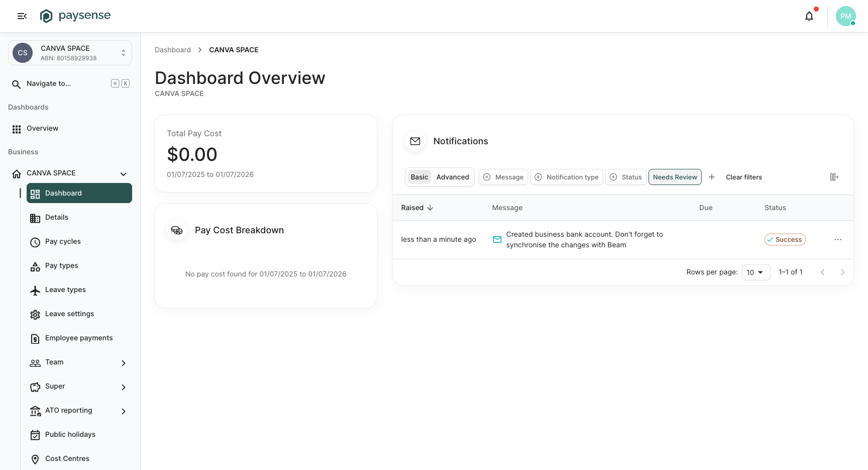Click the CANVA SPACE home icon
868x470 pixels.
pos(17,174)
